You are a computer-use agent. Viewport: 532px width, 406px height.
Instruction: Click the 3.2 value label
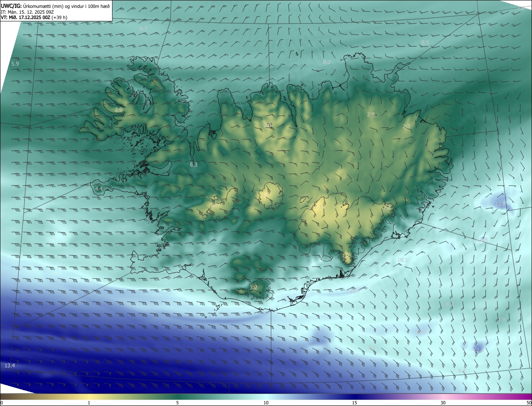tap(254, 287)
